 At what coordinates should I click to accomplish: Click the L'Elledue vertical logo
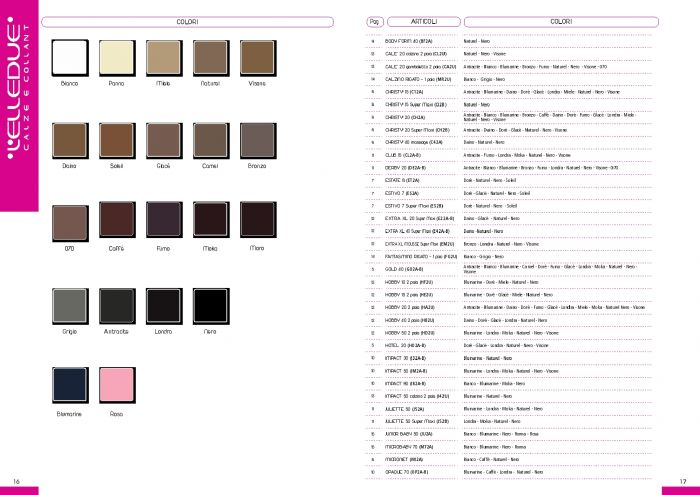click(19, 88)
